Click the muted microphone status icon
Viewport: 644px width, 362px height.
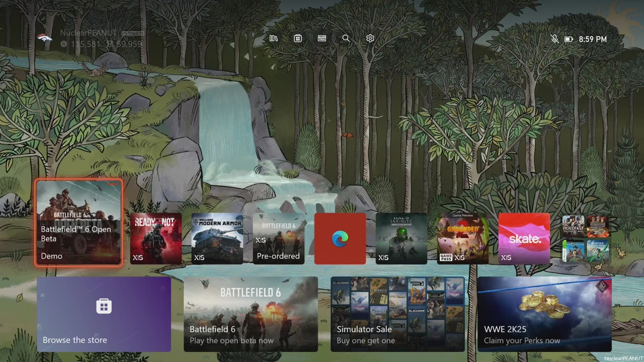pyautogui.click(x=554, y=39)
